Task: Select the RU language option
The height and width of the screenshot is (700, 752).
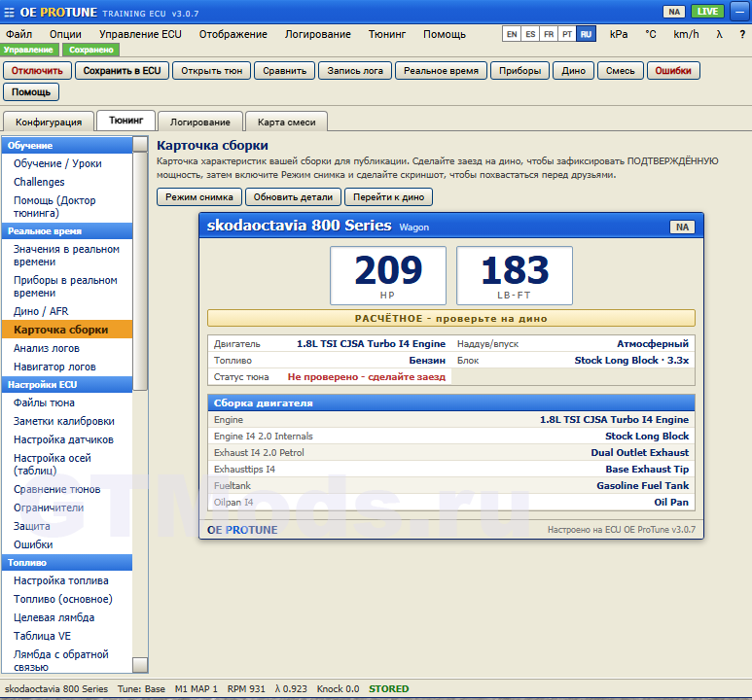Action: click(586, 34)
